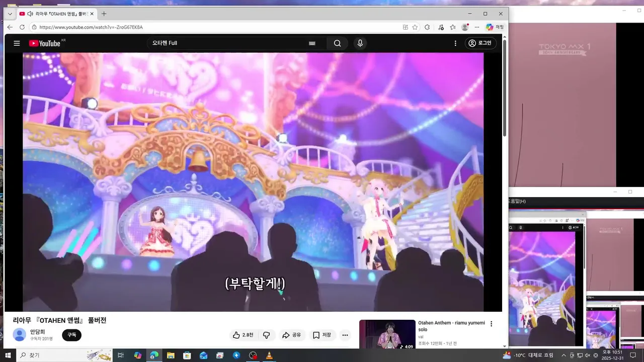The height and width of the screenshot is (362, 644).
Task: Open favorites list icon in toolbar
Action: pyautogui.click(x=453, y=27)
